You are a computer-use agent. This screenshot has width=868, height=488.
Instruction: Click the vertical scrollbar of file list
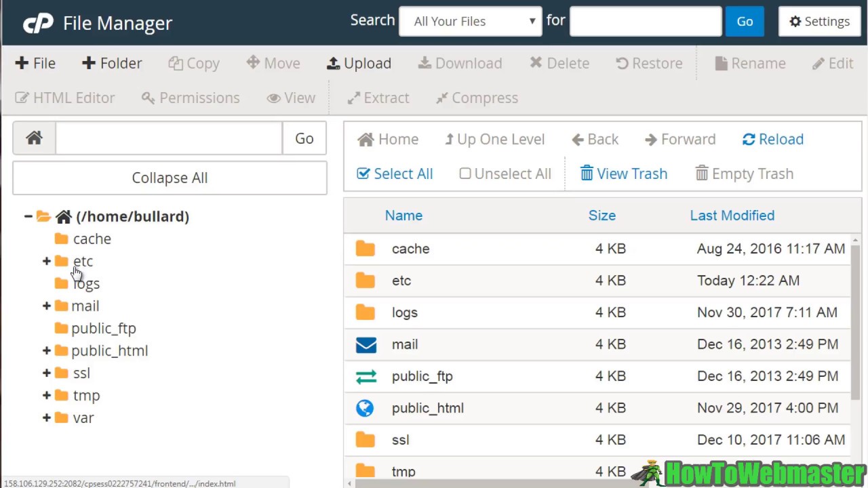[856, 322]
